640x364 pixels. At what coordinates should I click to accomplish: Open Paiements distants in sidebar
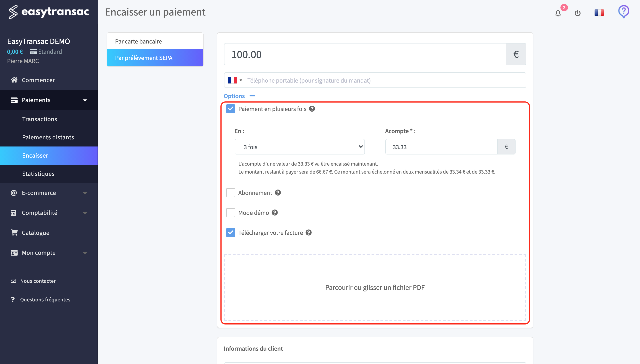(x=49, y=137)
